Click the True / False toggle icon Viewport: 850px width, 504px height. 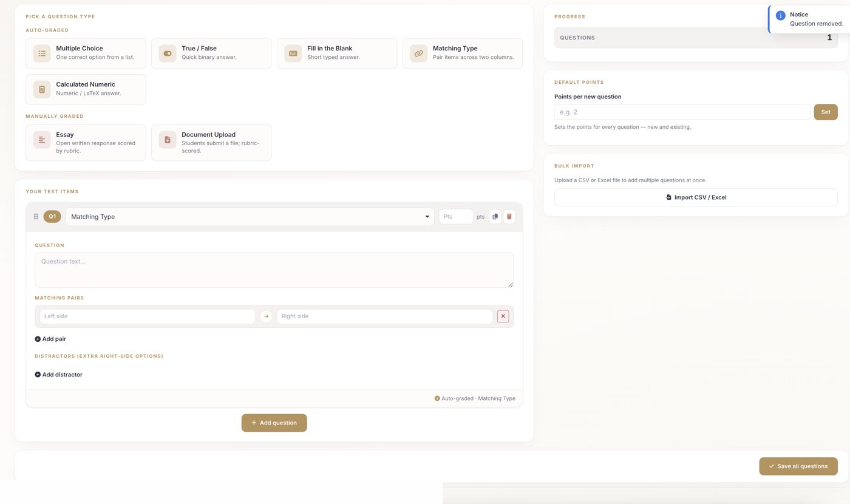pyautogui.click(x=168, y=53)
